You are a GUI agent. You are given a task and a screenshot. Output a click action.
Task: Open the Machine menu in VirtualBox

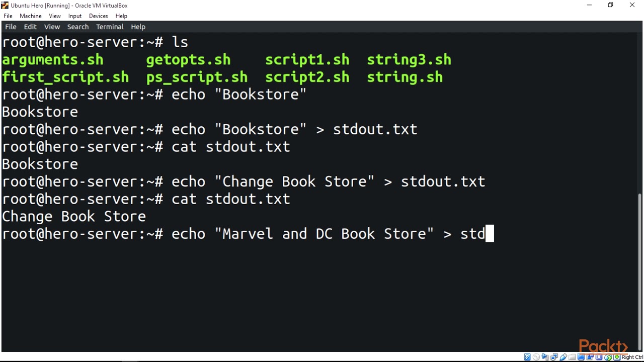tap(30, 16)
